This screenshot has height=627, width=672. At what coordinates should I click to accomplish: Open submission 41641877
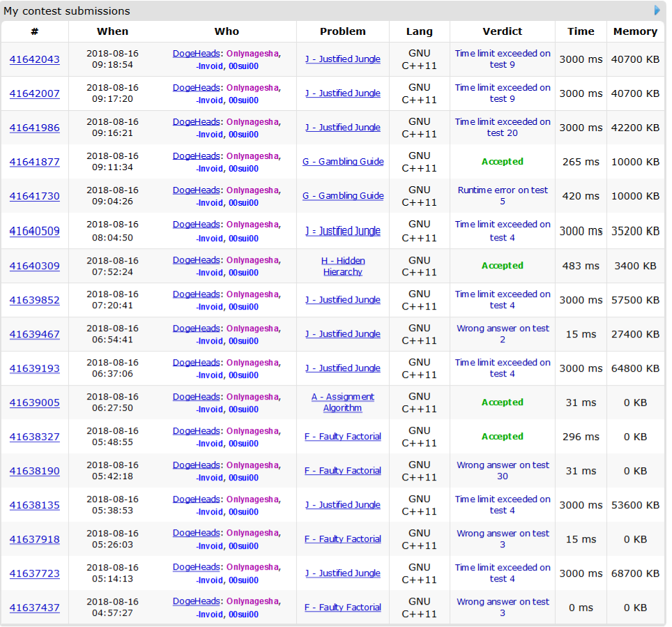click(x=34, y=162)
